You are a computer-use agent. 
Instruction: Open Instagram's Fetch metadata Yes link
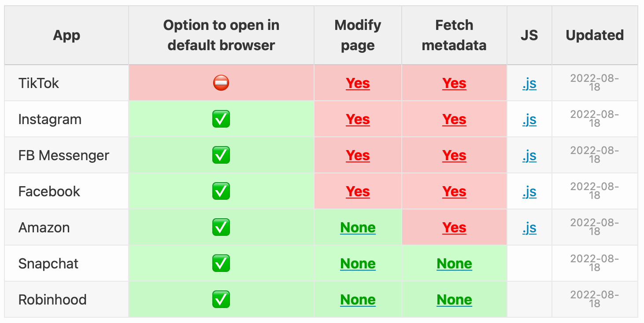coord(454,119)
